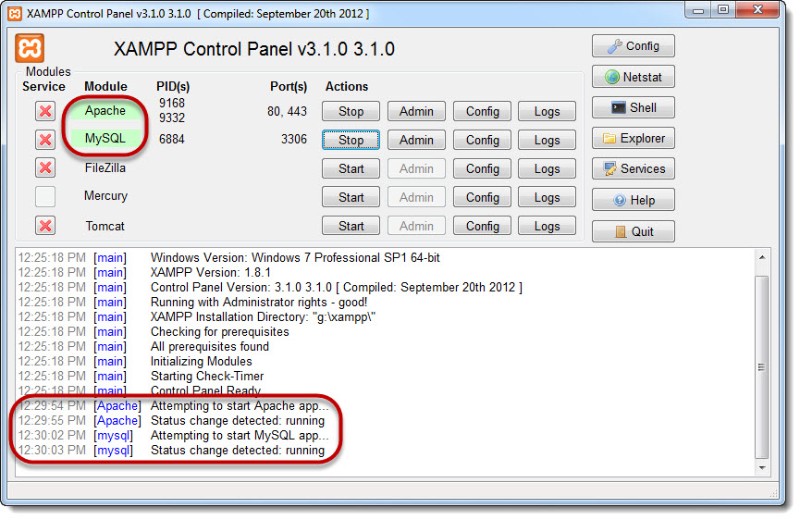
Task: Start the Mercury module
Action: point(351,197)
